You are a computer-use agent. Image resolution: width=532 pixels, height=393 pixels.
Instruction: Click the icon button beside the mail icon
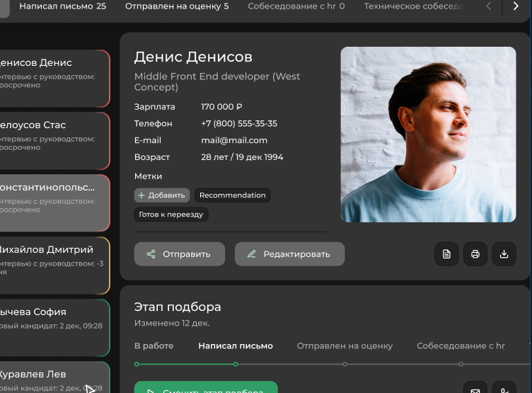click(504, 389)
